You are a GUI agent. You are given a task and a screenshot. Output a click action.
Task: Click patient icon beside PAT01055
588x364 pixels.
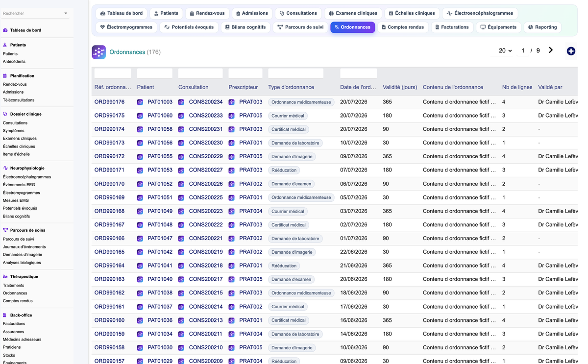coord(140,156)
